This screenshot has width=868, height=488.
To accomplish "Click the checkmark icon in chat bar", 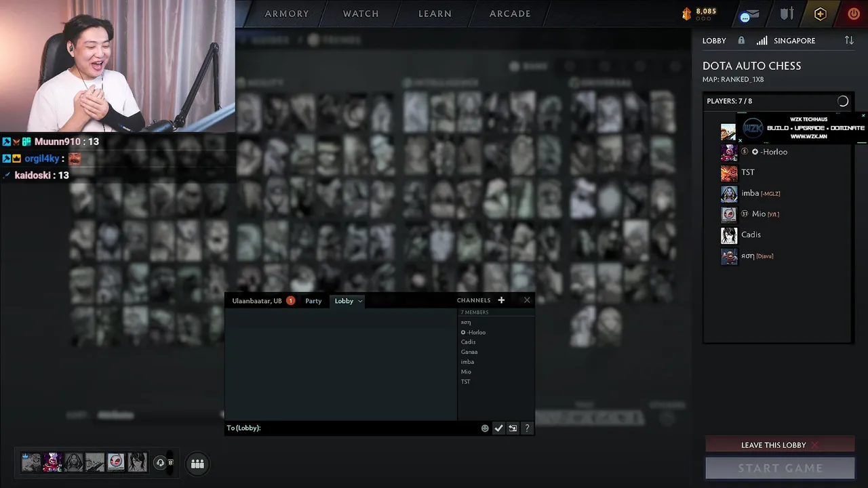I will (x=498, y=428).
